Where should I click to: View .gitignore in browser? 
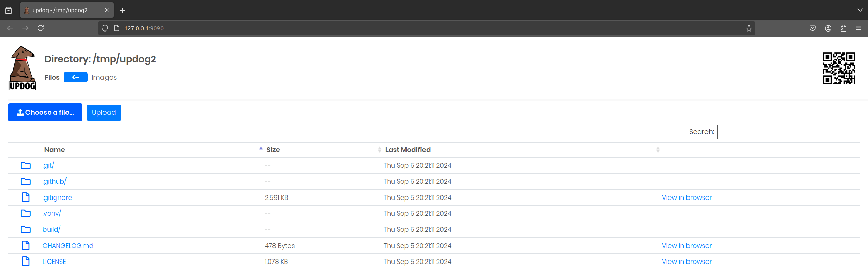(x=686, y=197)
